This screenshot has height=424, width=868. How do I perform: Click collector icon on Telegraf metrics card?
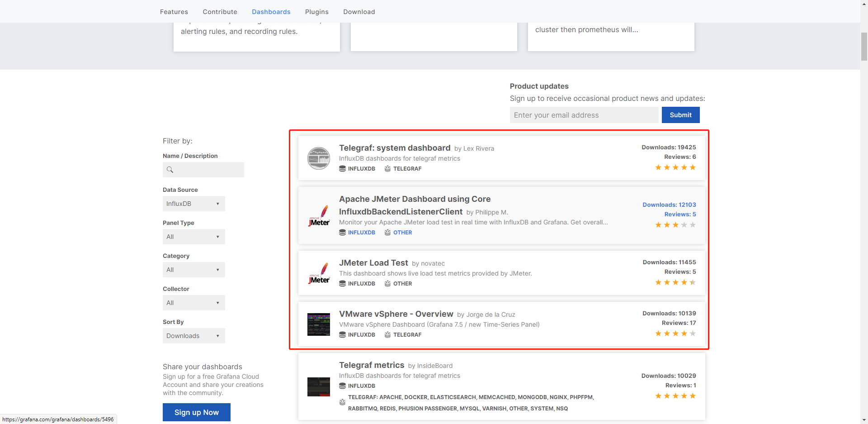pyautogui.click(x=342, y=402)
